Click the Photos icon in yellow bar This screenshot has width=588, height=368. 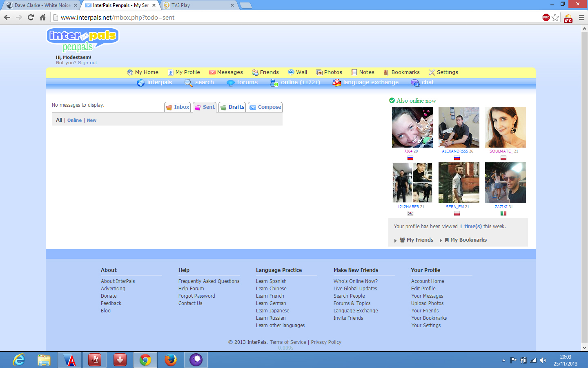[319, 72]
